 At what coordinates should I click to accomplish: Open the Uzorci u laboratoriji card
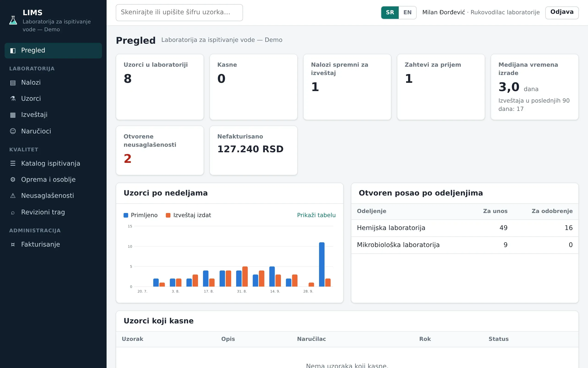coord(160,87)
